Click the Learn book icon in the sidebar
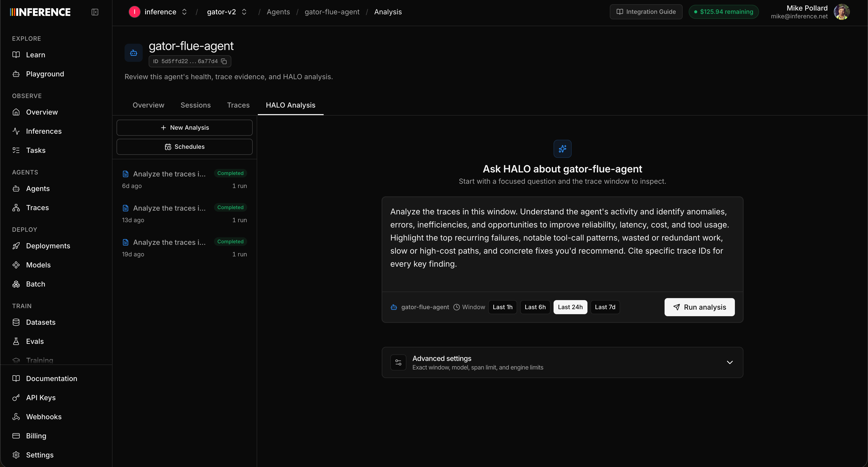Screen dimensions: 868x467 [16, 55]
